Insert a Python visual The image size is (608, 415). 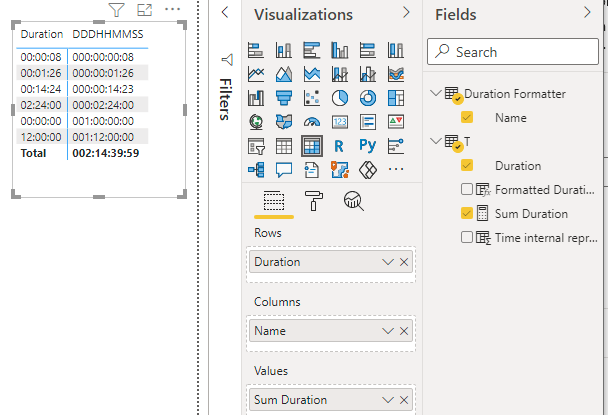[x=368, y=146]
